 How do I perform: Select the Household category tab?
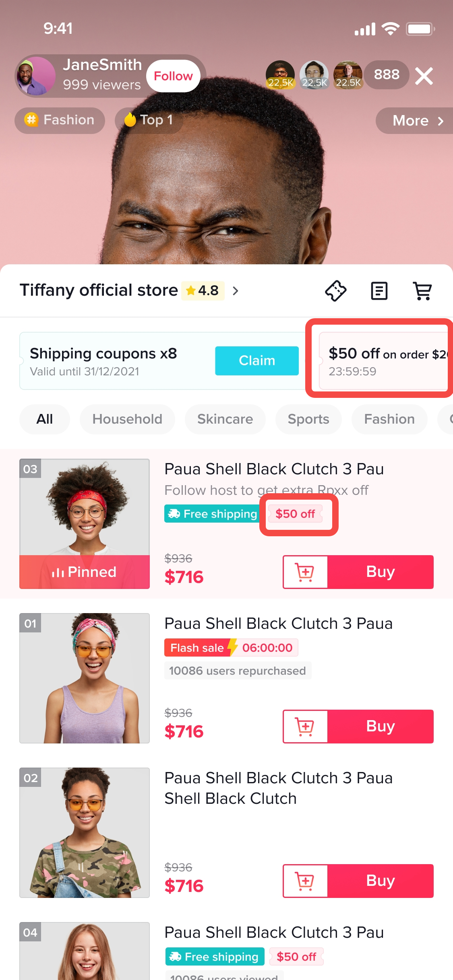(127, 419)
